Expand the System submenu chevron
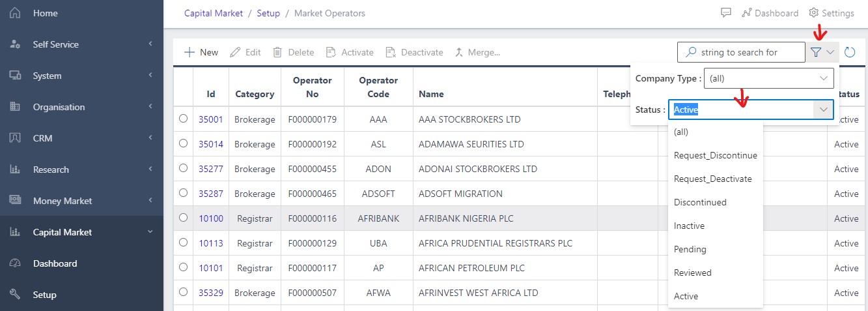The width and height of the screenshot is (868, 311). point(150,76)
